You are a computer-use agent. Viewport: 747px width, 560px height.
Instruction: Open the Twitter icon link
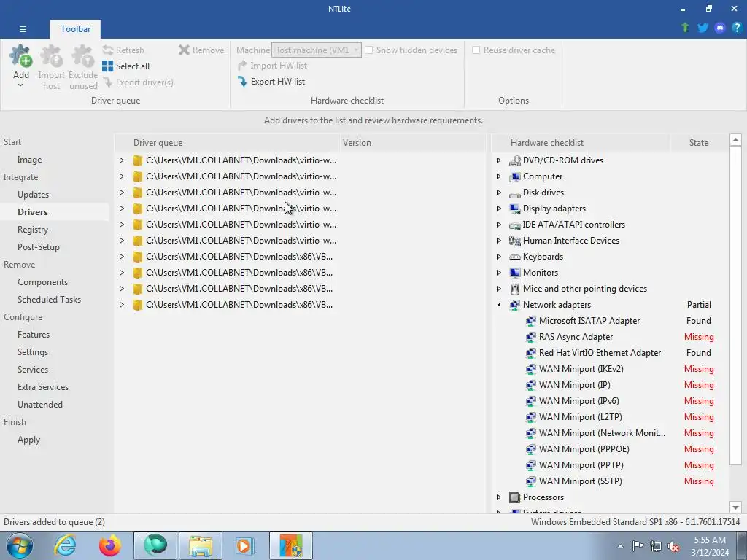point(703,28)
